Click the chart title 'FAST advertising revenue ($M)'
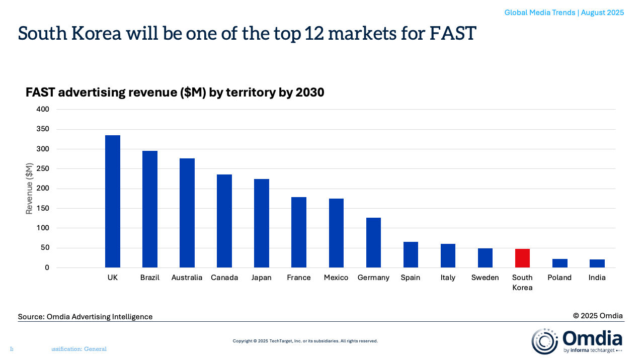The image size is (644, 362). tap(175, 93)
